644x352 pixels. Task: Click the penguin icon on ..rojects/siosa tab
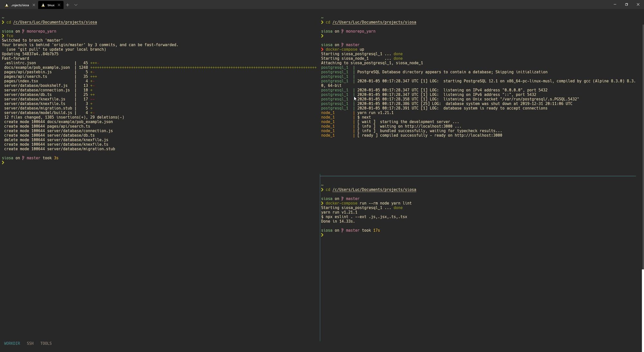click(6, 5)
